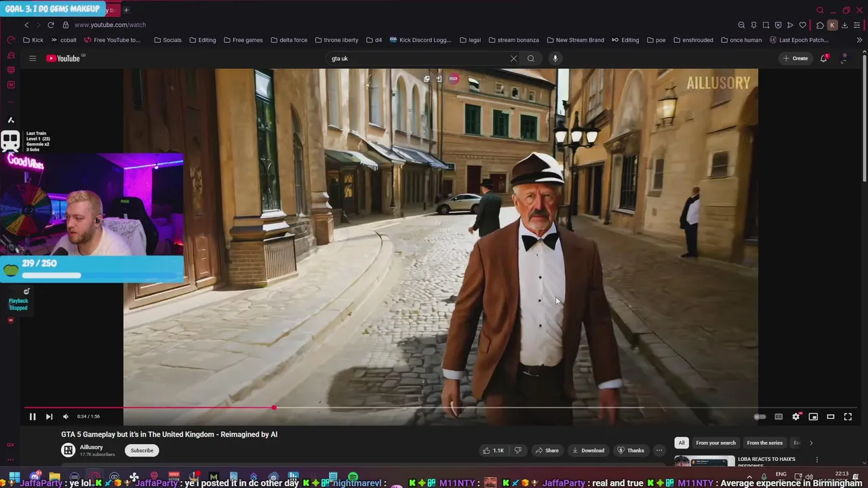Expand hidden bookmarks chevron
The height and width of the screenshot is (488, 868).
tap(859, 40)
